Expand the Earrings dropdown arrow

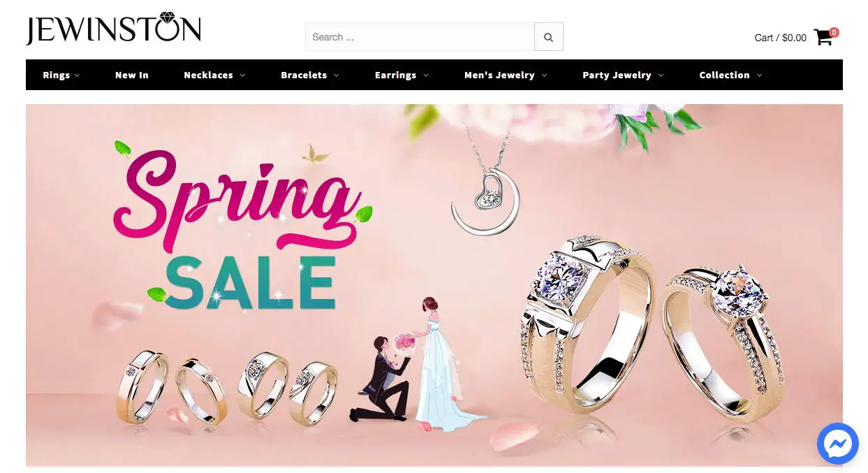click(425, 75)
